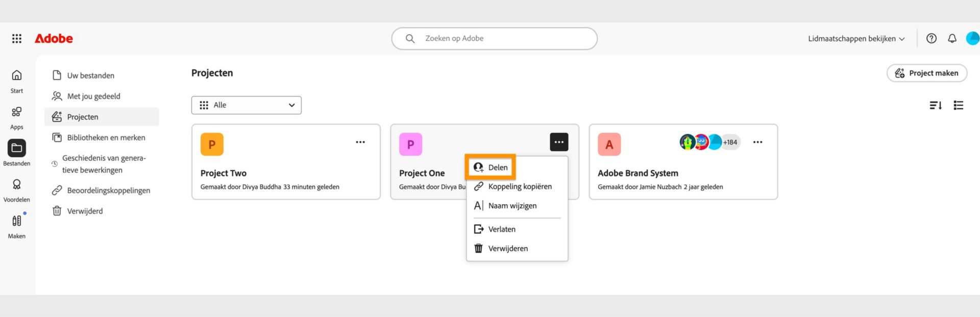Click the Project maken button
The image size is (980, 317).
click(x=926, y=73)
